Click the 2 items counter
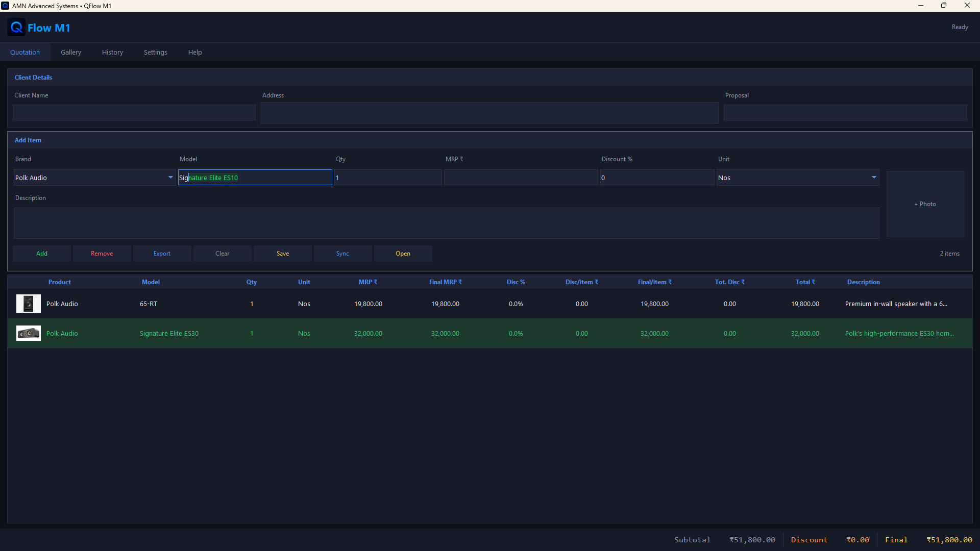 tap(950, 254)
